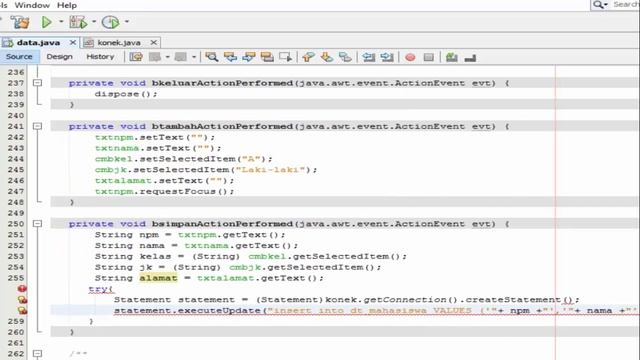Click line number 250 in gutter
640x360 pixels.
pyautogui.click(x=16, y=224)
